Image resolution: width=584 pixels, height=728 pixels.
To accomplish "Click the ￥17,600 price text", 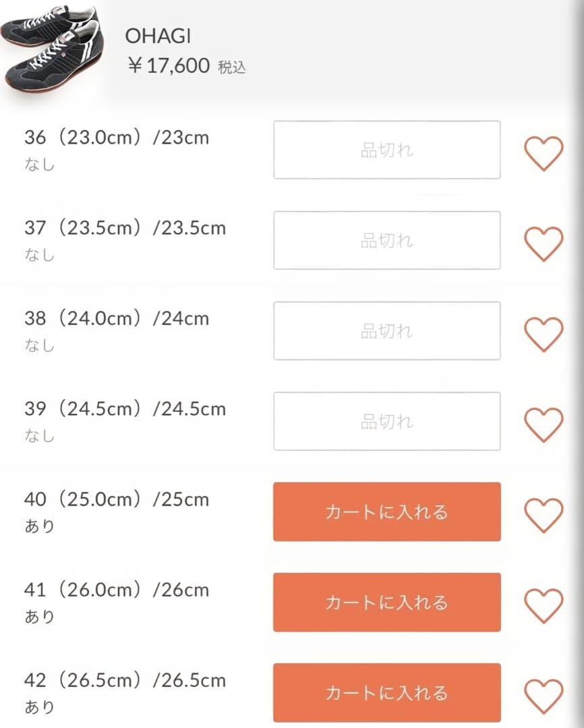I will [169, 65].
